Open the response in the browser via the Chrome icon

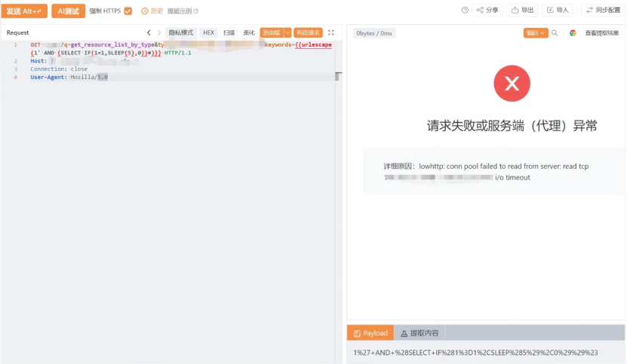[573, 33]
